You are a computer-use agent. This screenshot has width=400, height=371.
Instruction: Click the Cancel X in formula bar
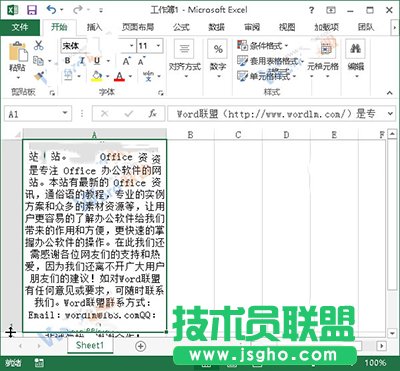(104, 114)
